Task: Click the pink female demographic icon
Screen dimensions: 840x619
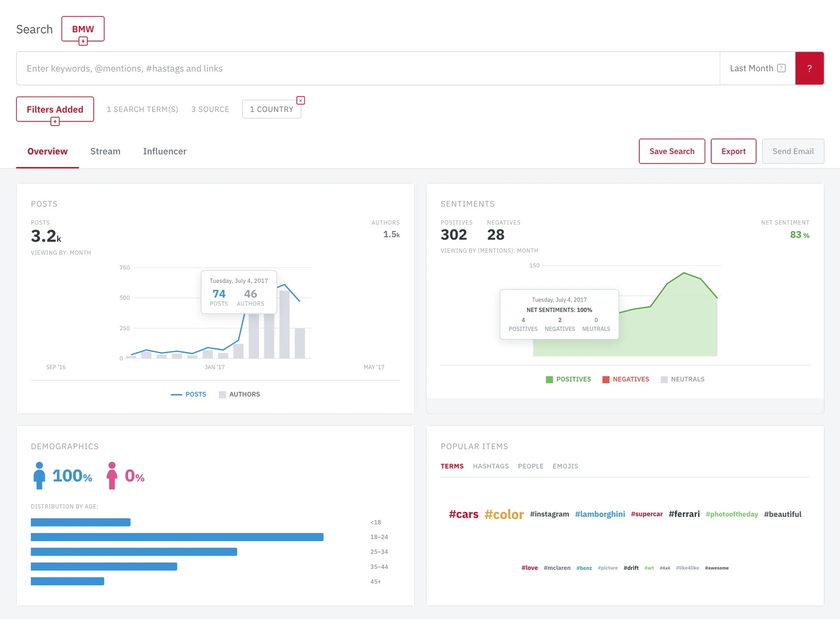Action: (x=112, y=475)
